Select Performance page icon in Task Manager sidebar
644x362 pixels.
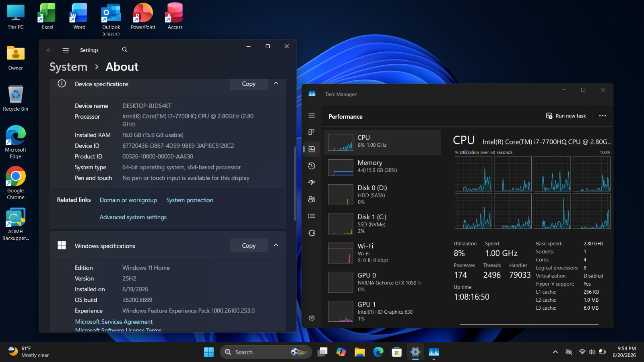pos(312,149)
